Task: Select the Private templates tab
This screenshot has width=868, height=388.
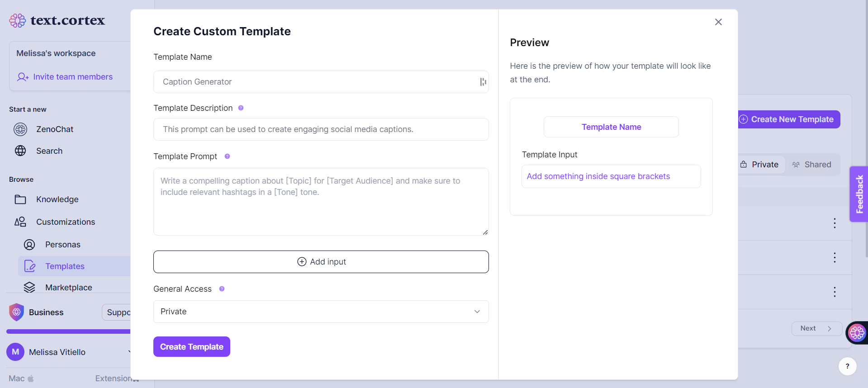Action: click(760, 165)
